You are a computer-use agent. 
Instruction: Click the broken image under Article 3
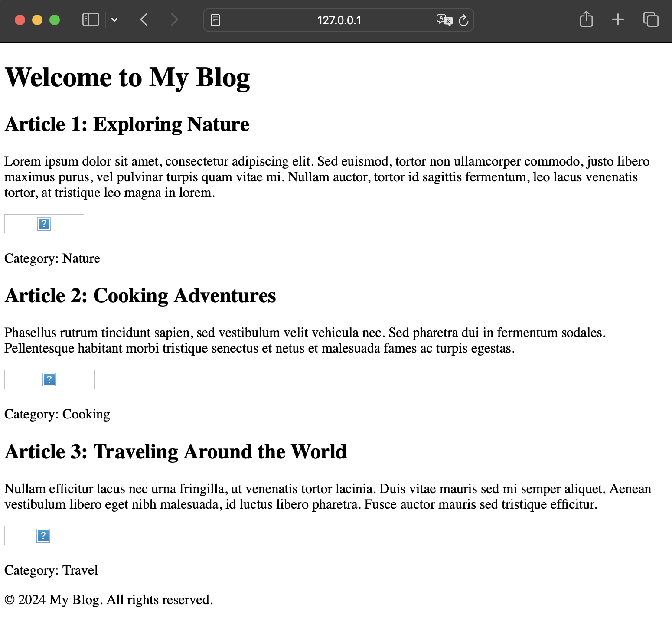click(x=43, y=536)
